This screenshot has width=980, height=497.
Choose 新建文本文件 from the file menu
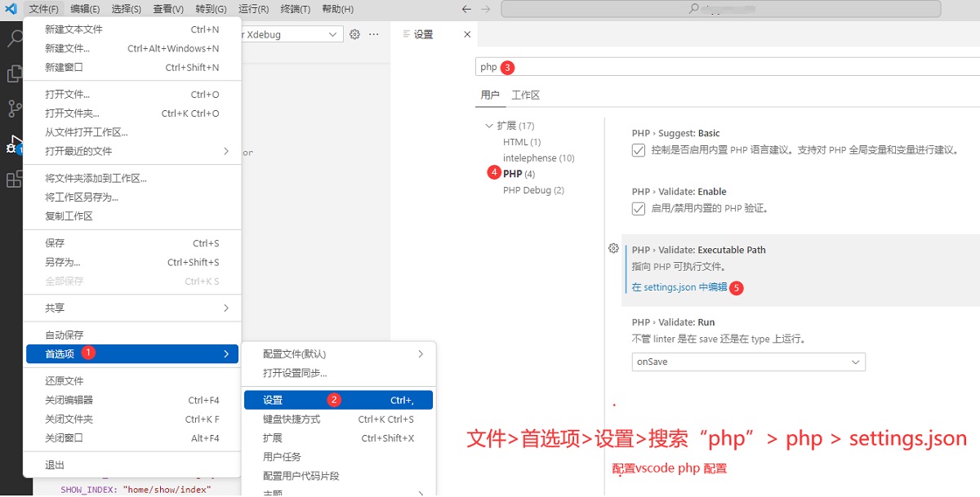tap(132, 29)
